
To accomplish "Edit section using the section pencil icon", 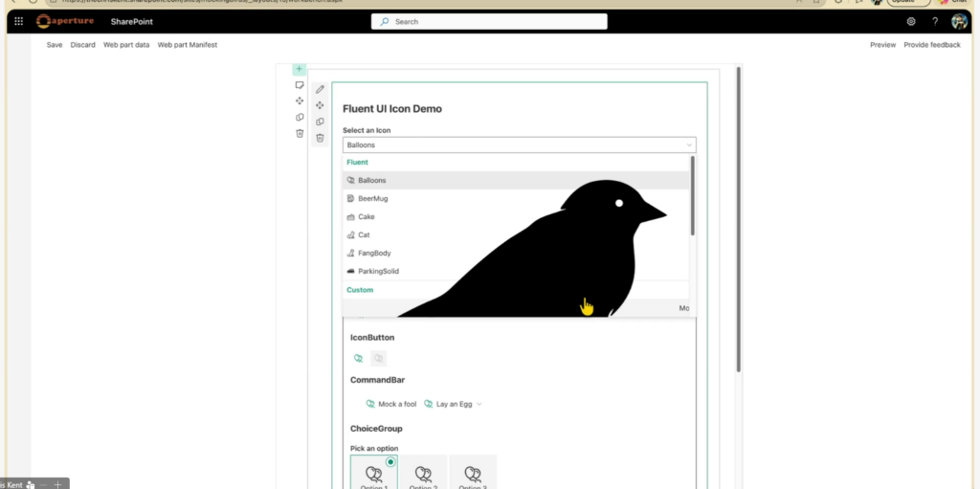I will (x=300, y=85).
